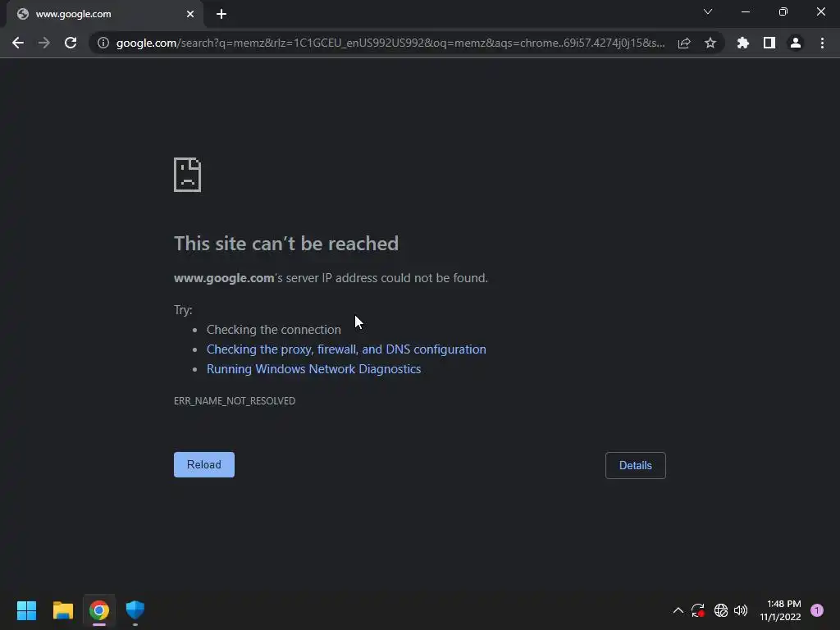
Task: Click the blue Reload button
Action: (x=204, y=464)
